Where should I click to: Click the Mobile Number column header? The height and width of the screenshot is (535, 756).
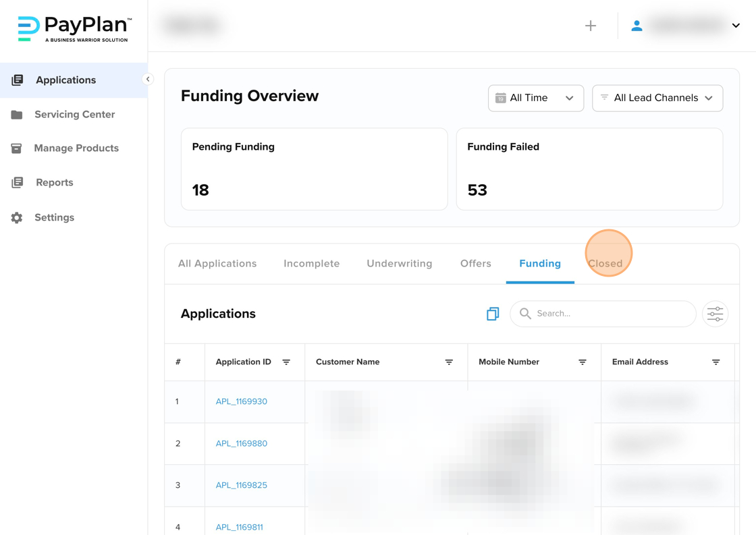[509, 362]
